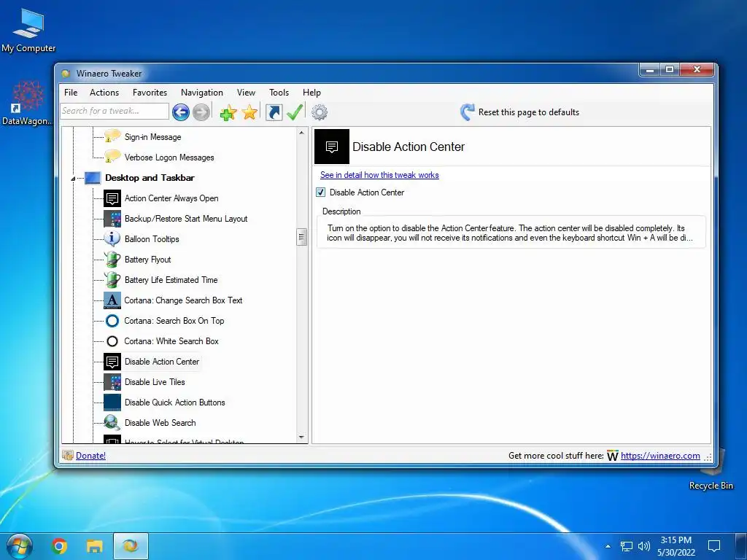Collapse the Desktop and Taskbar tree node

point(73,179)
